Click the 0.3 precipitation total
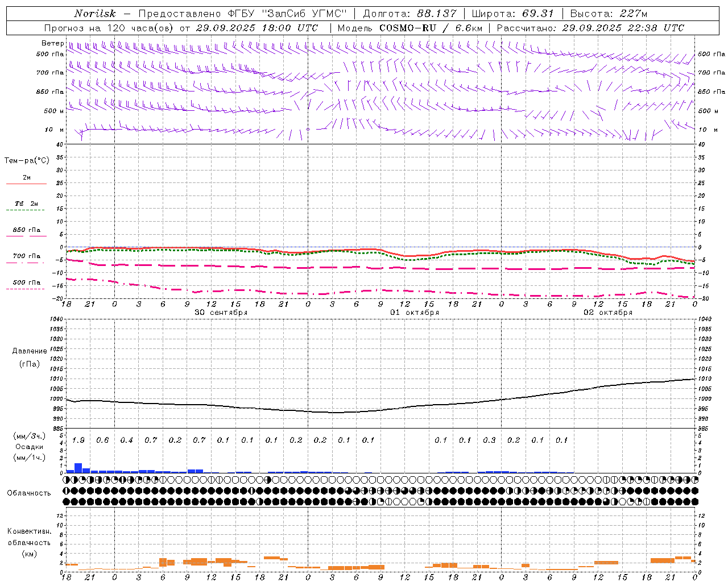Screen dimensions: 728x582 click(x=489, y=440)
